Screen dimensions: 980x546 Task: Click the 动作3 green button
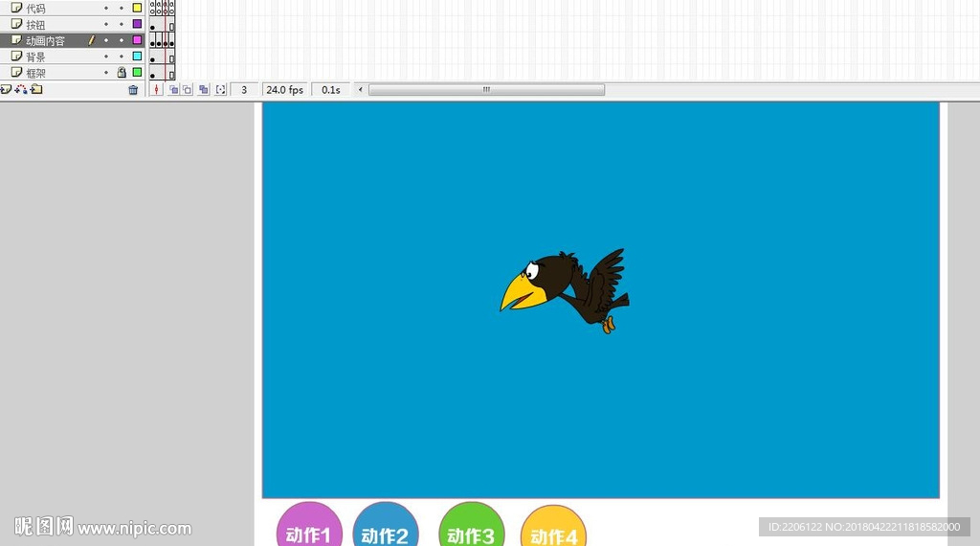point(471,525)
